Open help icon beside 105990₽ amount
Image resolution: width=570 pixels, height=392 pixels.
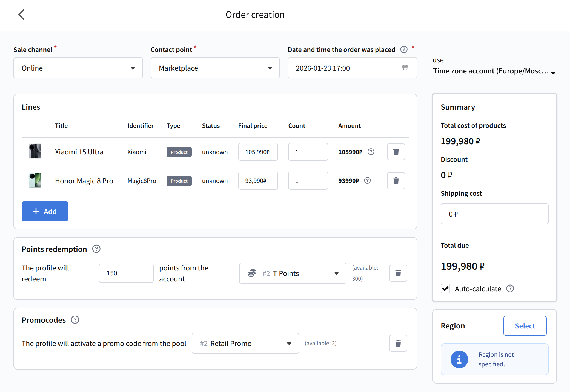371,152
